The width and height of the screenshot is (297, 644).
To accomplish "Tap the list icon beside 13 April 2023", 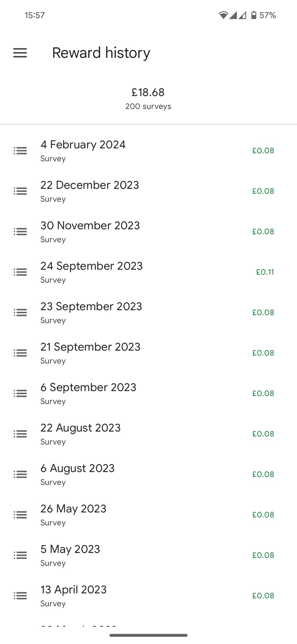I will (20, 596).
